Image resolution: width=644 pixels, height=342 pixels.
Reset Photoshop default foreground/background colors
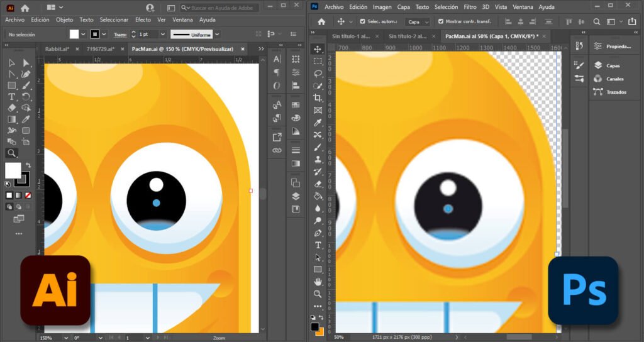313,317
